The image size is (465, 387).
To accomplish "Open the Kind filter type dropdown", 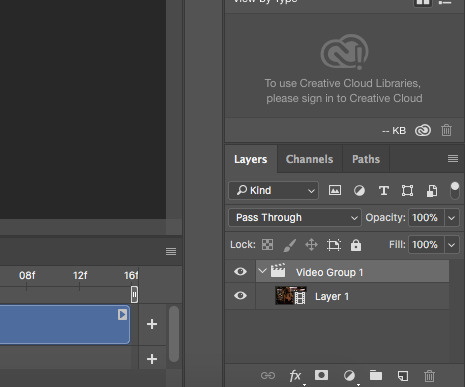I will point(273,190).
